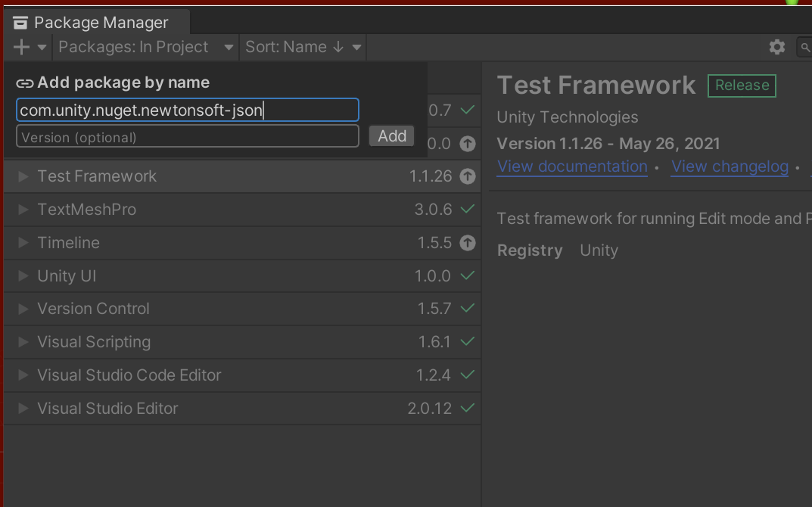This screenshot has width=812, height=507.
Task: Select the Timeline package name
Action: [68, 243]
